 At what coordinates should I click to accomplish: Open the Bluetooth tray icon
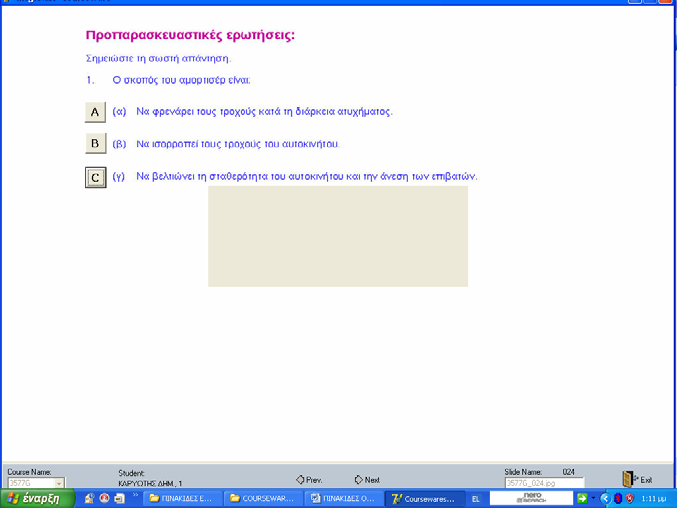[618, 499]
